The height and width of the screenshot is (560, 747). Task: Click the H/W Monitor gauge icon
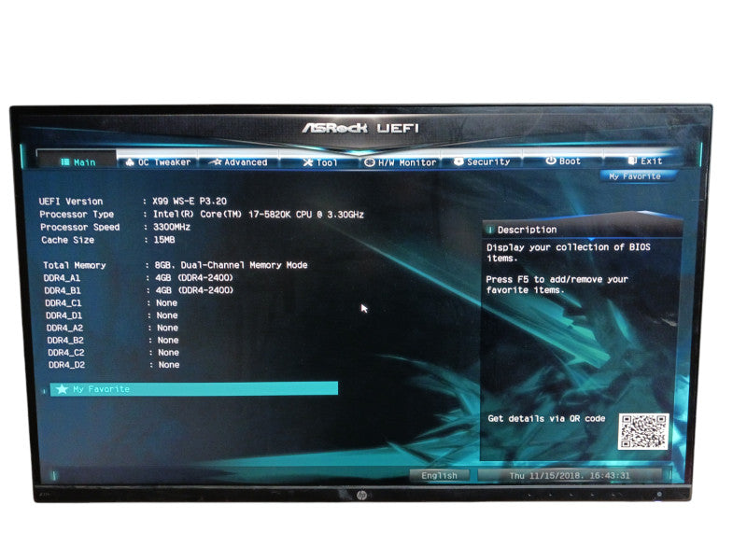coord(369,162)
